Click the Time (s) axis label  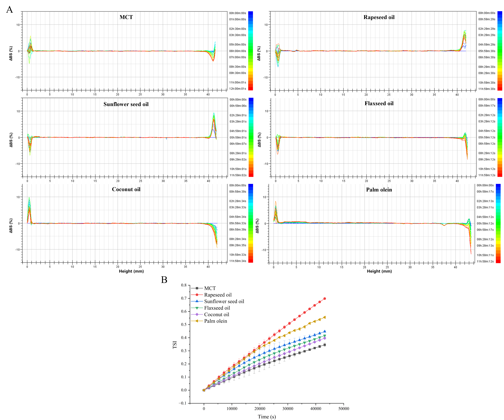point(267,417)
